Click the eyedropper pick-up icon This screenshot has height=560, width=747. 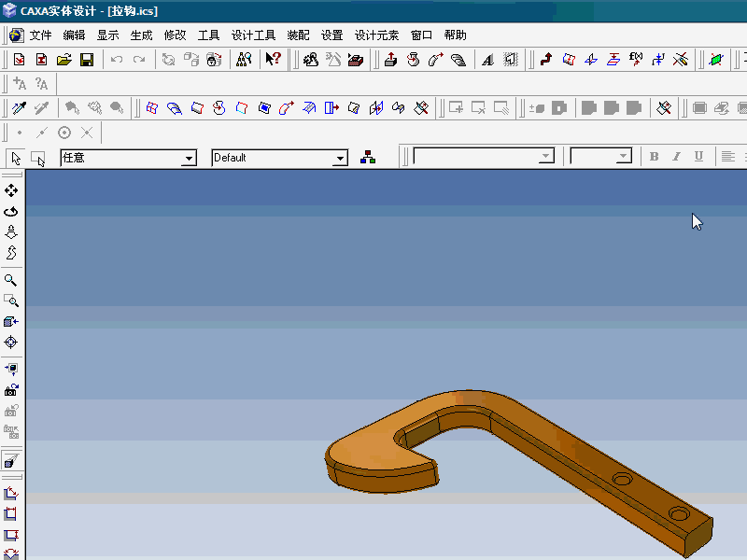19,108
